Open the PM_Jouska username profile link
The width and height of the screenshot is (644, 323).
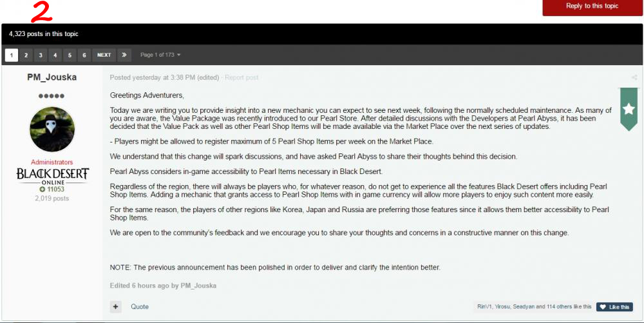(x=52, y=77)
